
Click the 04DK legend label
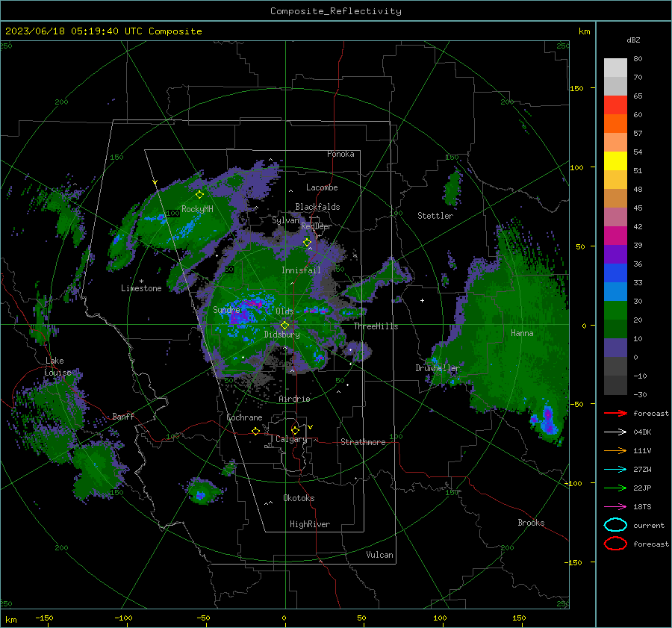[642, 432]
